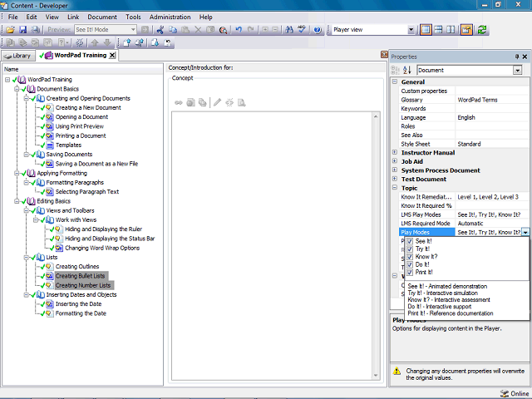
Task: Click the Move Down arrow icon
Action: pyautogui.click(x=107, y=42)
